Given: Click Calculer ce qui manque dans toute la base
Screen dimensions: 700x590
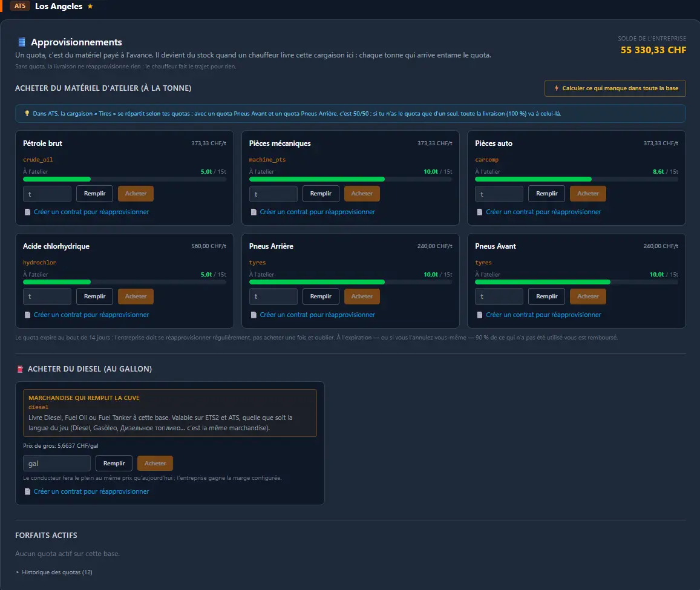Looking at the screenshot, I should point(615,88).
